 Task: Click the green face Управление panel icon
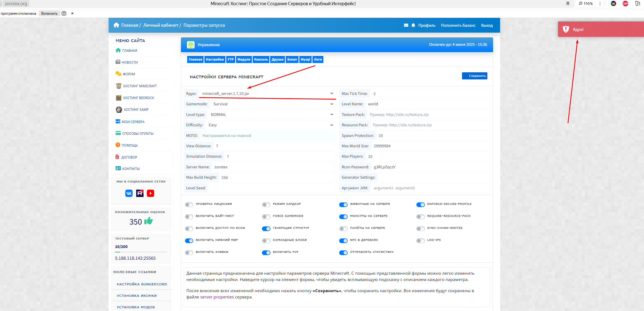pyautogui.click(x=191, y=45)
